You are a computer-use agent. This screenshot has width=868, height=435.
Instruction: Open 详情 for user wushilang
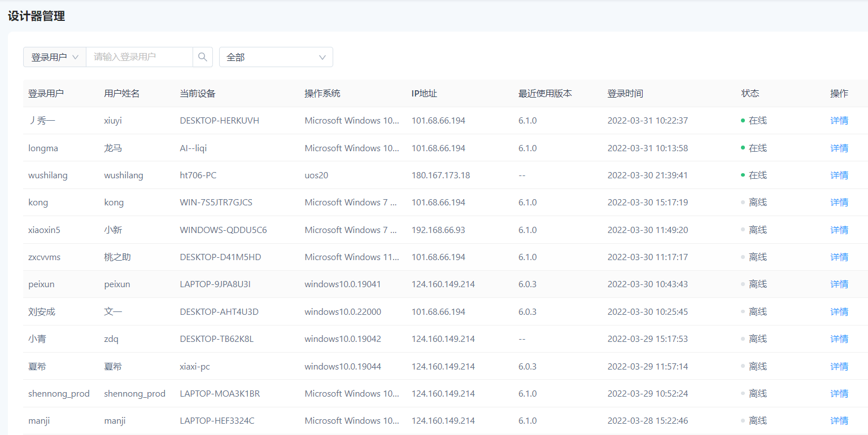pyautogui.click(x=839, y=175)
